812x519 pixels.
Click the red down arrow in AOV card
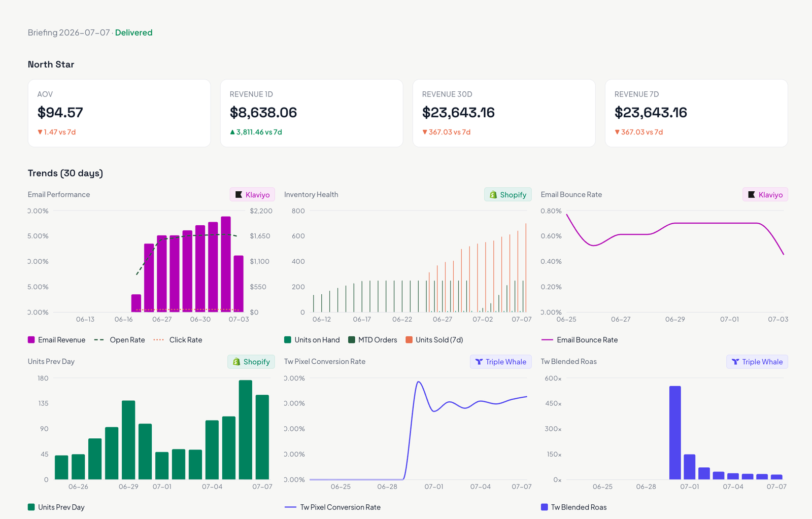coord(40,132)
